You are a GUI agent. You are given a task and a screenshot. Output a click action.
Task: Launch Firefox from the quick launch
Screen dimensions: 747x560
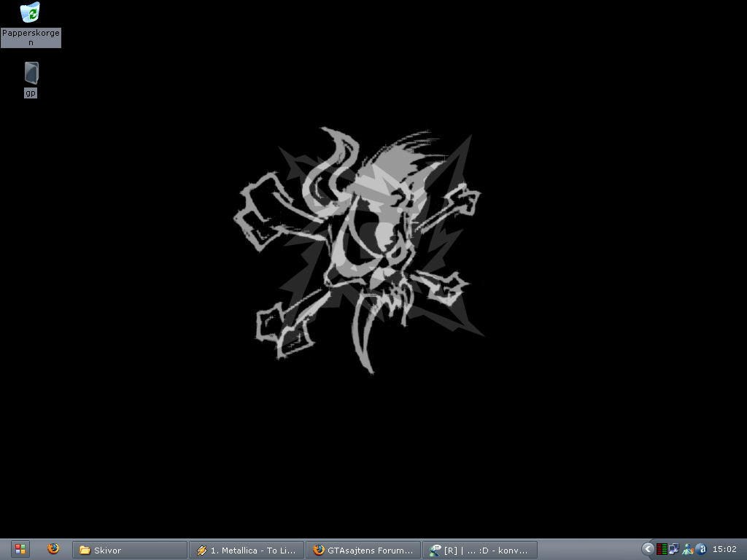53,549
